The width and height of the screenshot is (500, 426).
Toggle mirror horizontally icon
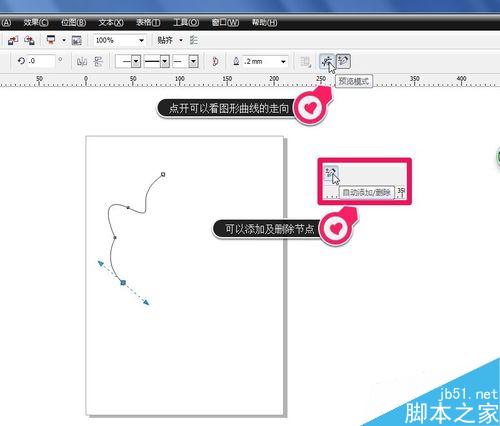[82, 62]
